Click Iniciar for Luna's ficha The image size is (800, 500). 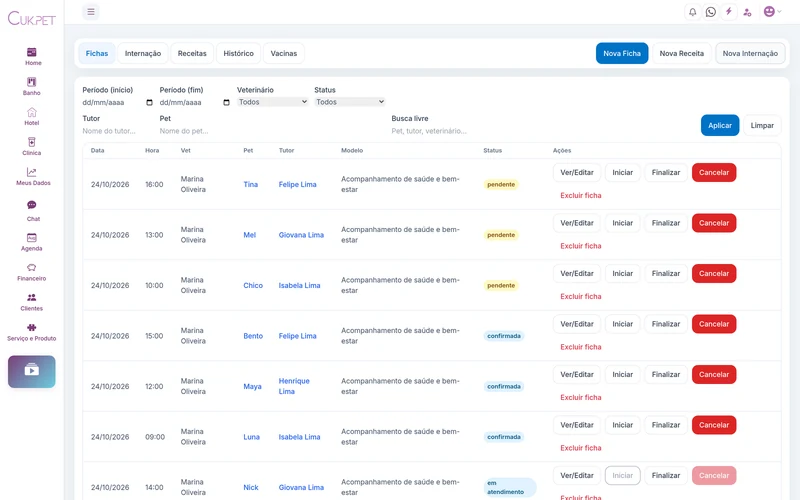click(x=622, y=425)
